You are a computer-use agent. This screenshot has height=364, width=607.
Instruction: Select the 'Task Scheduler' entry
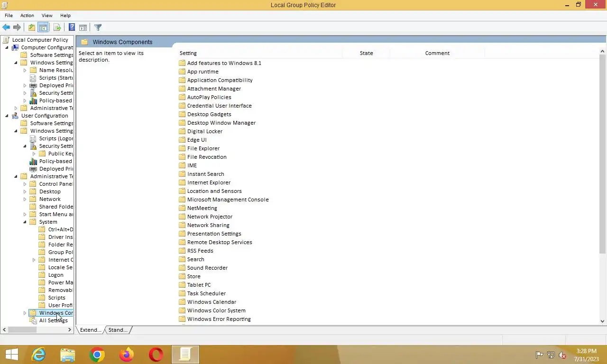tap(206, 293)
